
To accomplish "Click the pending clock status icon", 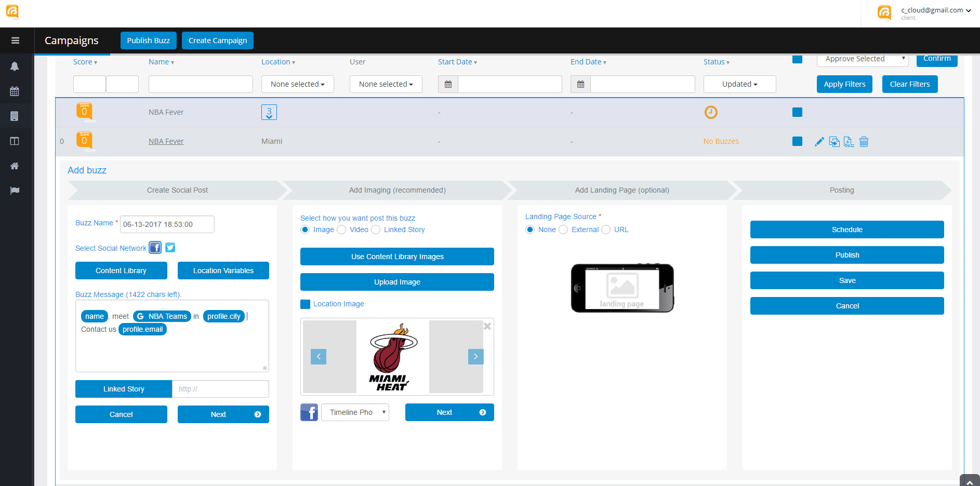I will click(711, 112).
